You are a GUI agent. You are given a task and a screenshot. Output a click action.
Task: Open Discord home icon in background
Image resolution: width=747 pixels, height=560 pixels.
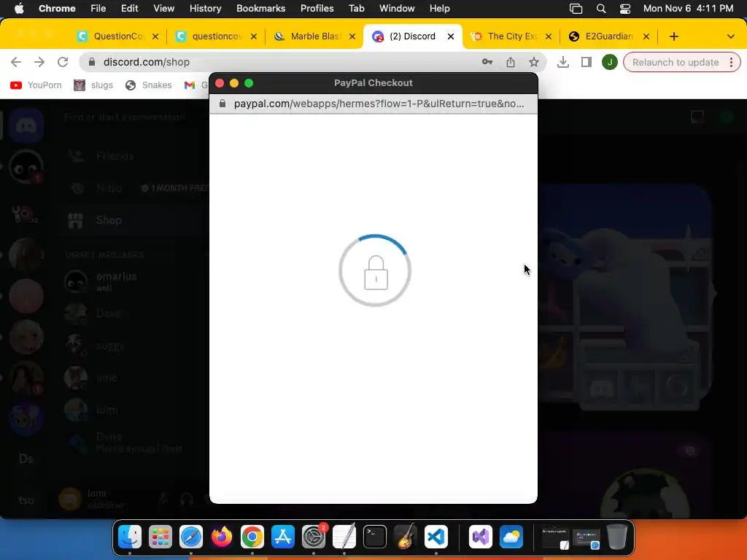point(26,125)
